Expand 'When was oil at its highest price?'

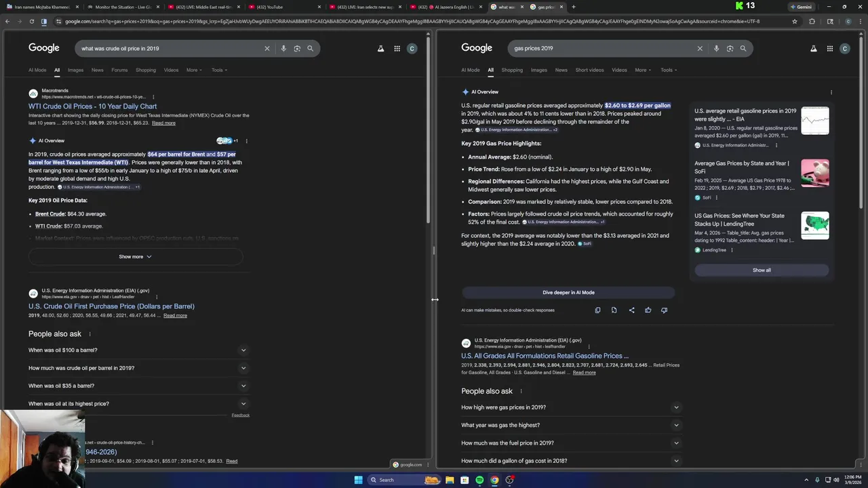(x=138, y=404)
